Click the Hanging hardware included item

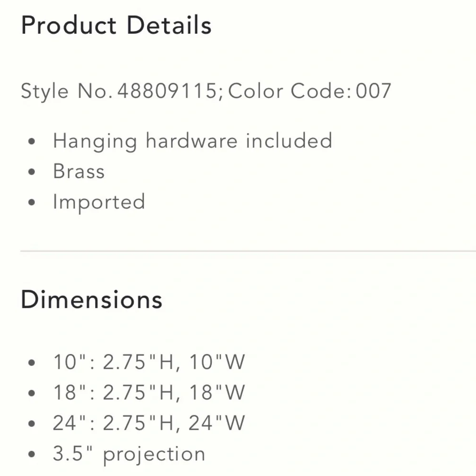pos(193,141)
